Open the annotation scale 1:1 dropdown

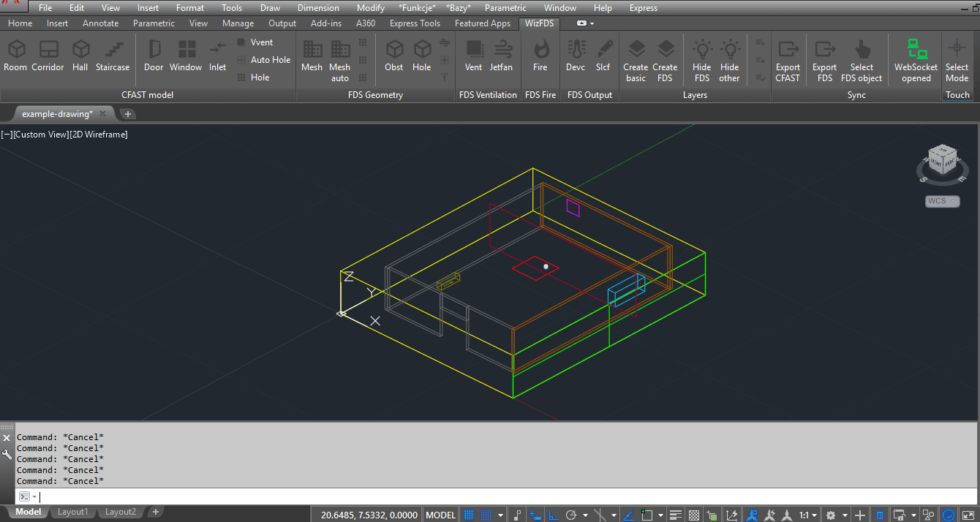pyautogui.click(x=807, y=515)
